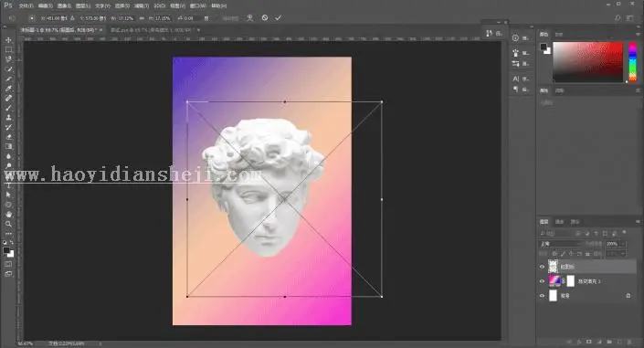Toggle the warp mode icon in options bar
Screen dimensions: 644x348
point(249,18)
